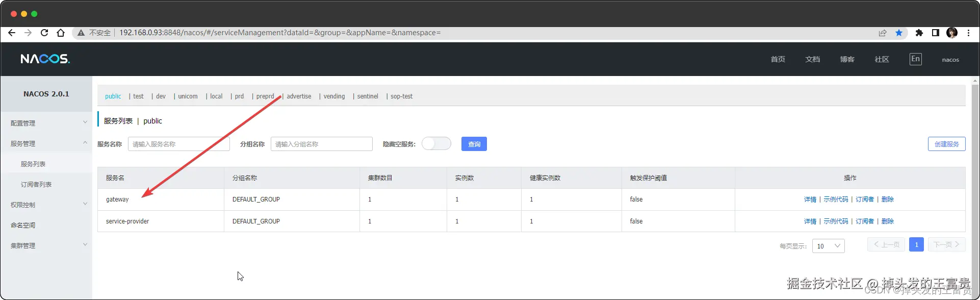Select the public namespace tab
The image size is (980, 300).
(x=113, y=96)
